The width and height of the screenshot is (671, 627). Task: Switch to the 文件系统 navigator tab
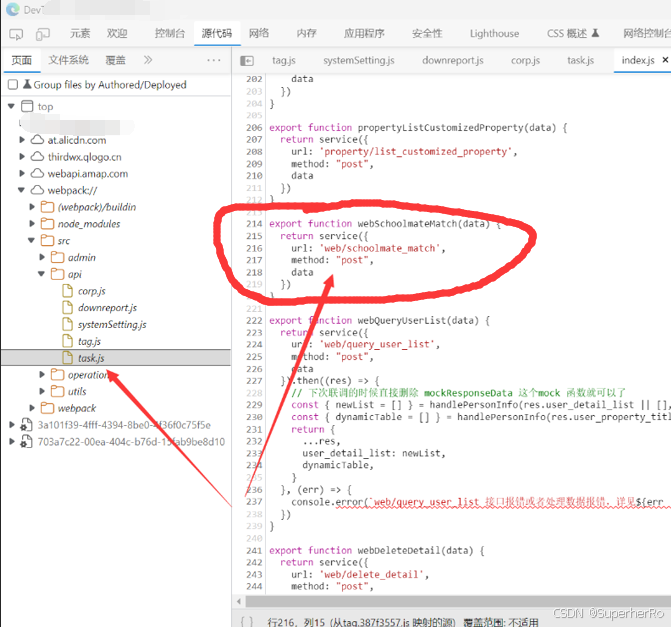click(68, 60)
